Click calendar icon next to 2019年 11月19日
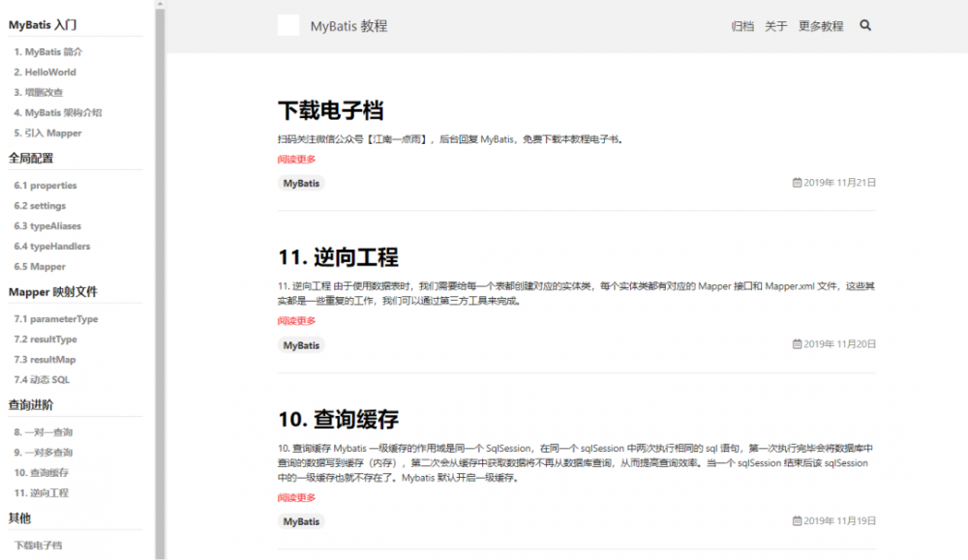This screenshot has width=968, height=560. 797,521
